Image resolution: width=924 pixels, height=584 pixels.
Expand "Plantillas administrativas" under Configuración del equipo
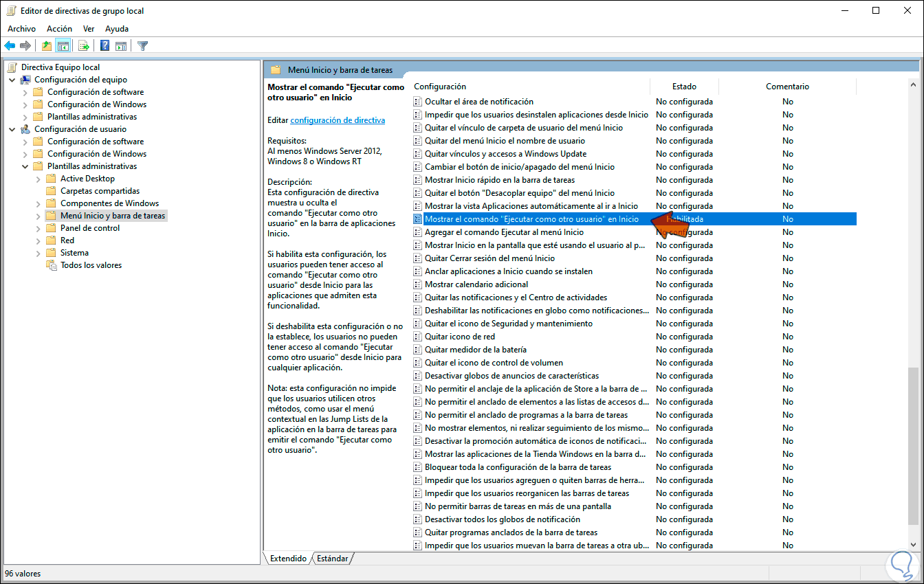25,117
